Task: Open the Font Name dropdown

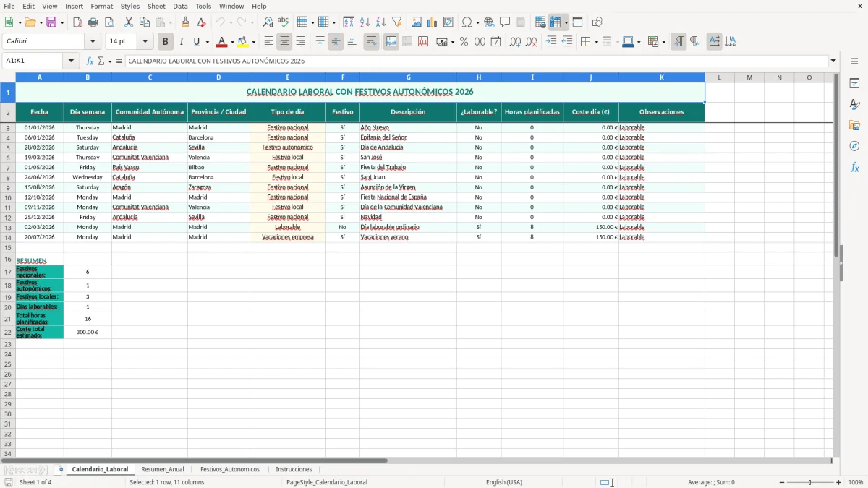Action: (x=93, y=42)
